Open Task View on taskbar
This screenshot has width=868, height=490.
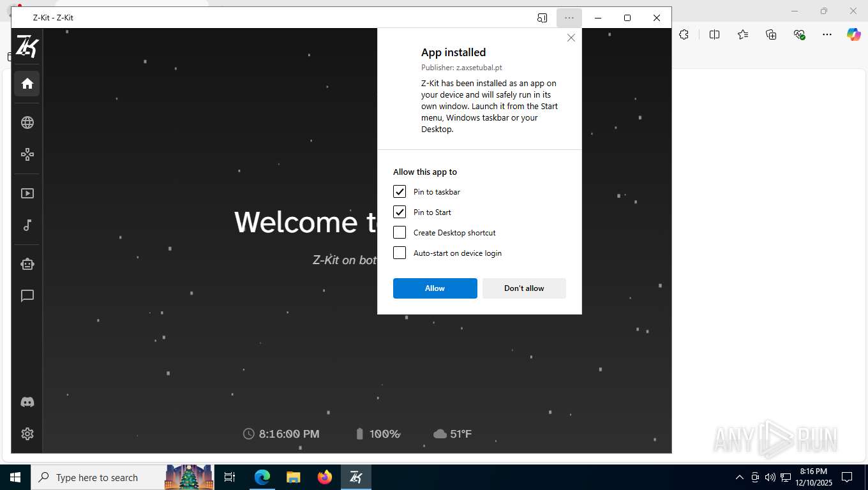[230, 477]
